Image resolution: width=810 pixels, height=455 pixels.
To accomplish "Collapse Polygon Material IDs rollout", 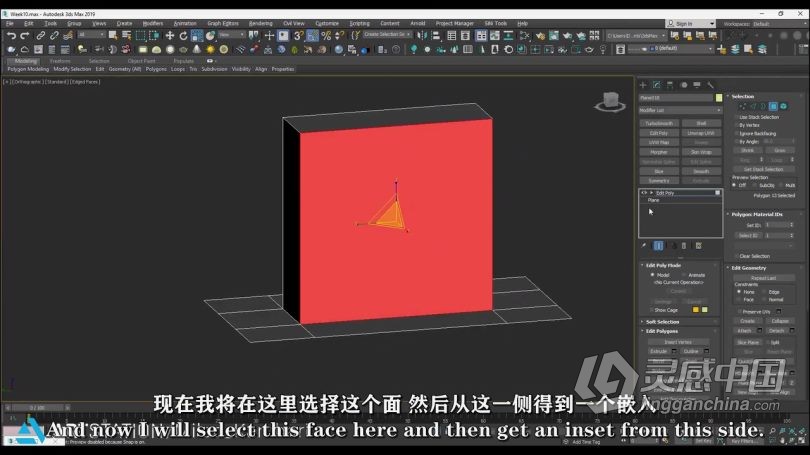I will tap(757, 214).
